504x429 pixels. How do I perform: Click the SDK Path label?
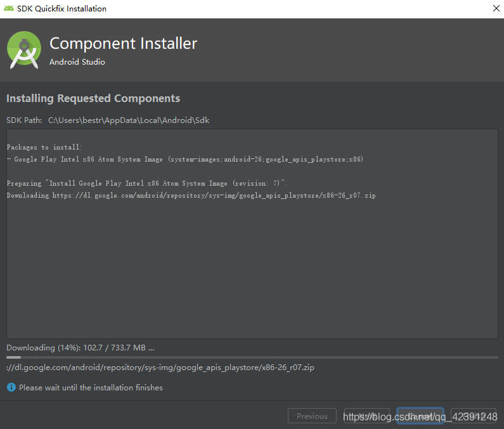coord(24,120)
